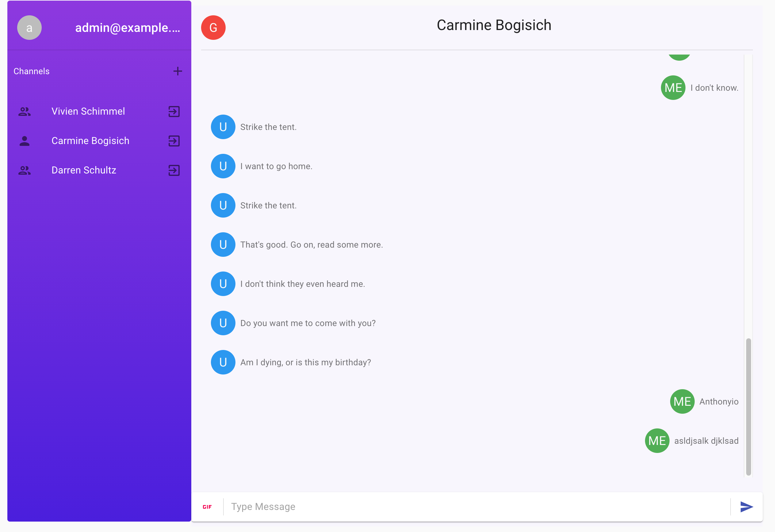
Task: Click the message list scrollbar thumb
Action: pyautogui.click(x=748, y=407)
